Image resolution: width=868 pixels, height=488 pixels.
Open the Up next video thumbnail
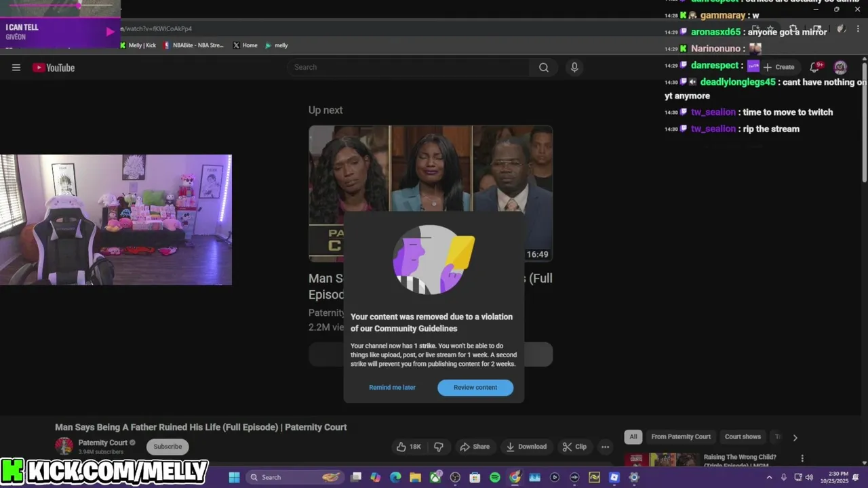(431, 193)
